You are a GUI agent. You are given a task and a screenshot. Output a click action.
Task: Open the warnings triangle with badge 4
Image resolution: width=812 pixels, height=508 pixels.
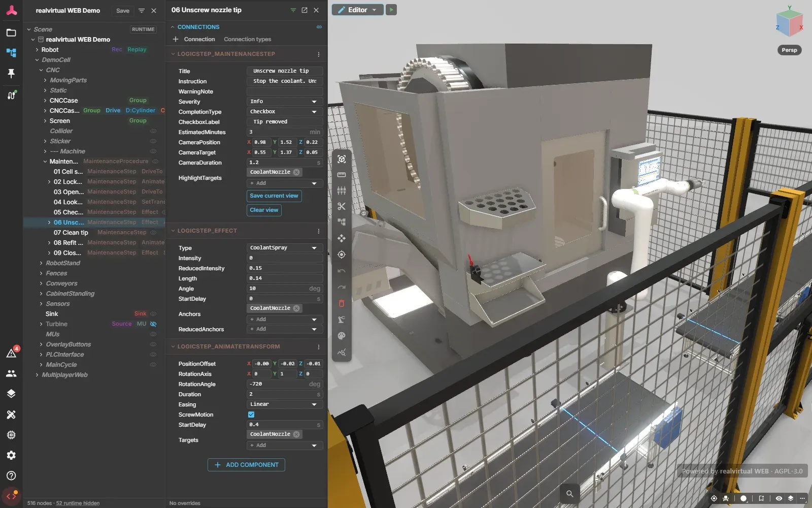(x=11, y=353)
